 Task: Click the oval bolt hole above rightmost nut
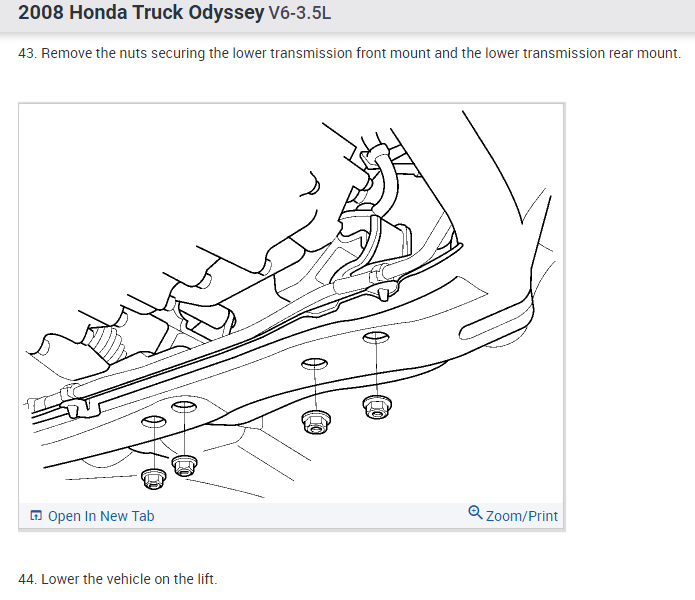click(376, 338)
